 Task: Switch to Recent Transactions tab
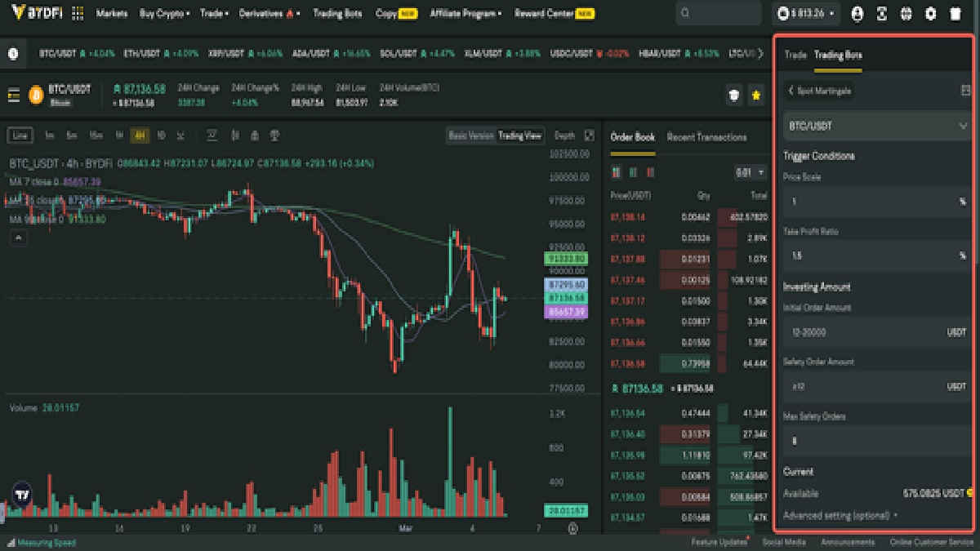point(706,137)
